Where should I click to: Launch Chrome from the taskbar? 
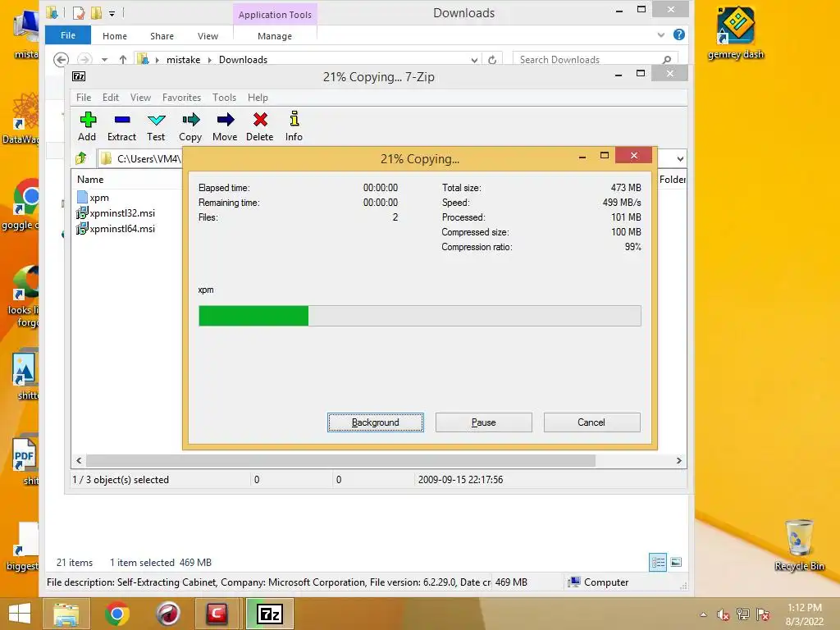pos(117,614)
